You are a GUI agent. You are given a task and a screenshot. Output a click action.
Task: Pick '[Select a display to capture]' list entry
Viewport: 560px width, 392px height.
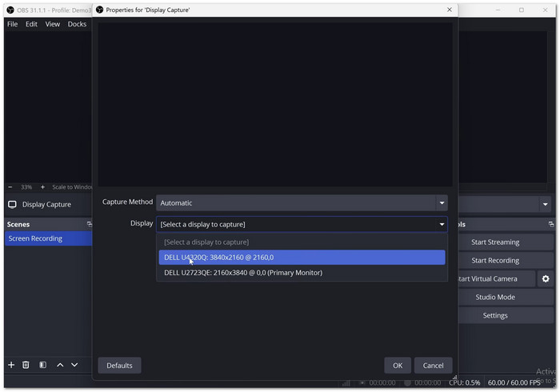pyautogui.click(x=302, y=242)
